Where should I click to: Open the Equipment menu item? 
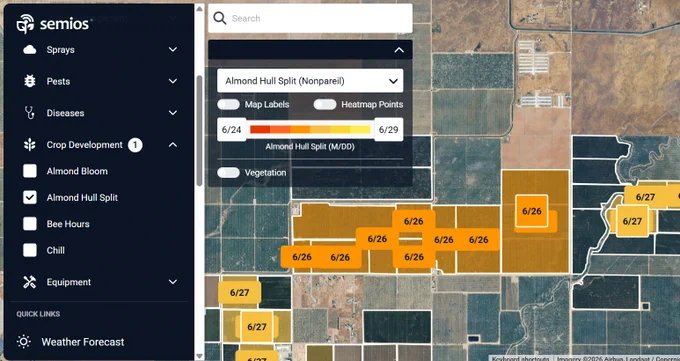coord(69,282)
